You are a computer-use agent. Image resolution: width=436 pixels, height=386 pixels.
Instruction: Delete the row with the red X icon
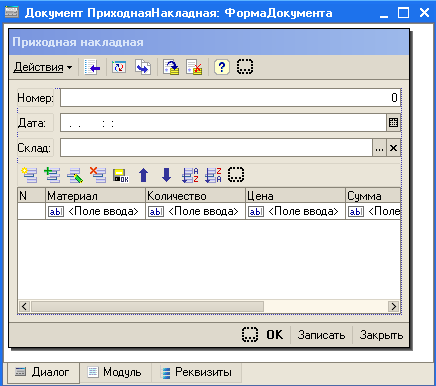click(x=98, y=175)
